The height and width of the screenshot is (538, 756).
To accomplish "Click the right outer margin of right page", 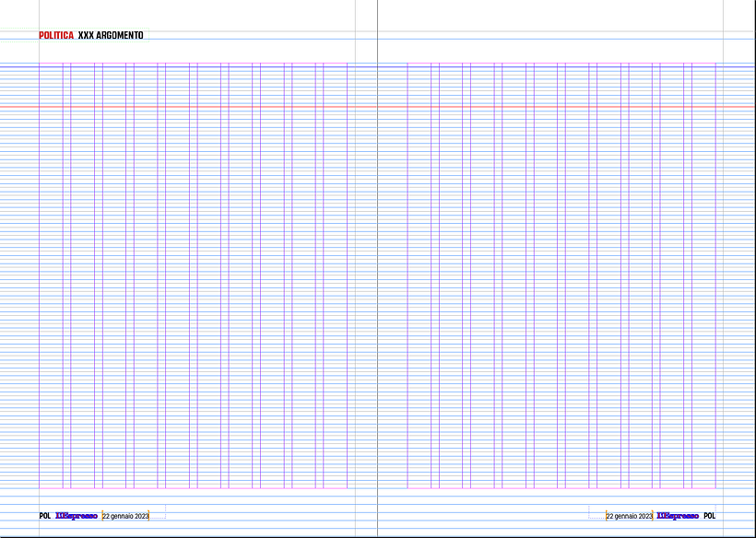I will coord(738,276).
